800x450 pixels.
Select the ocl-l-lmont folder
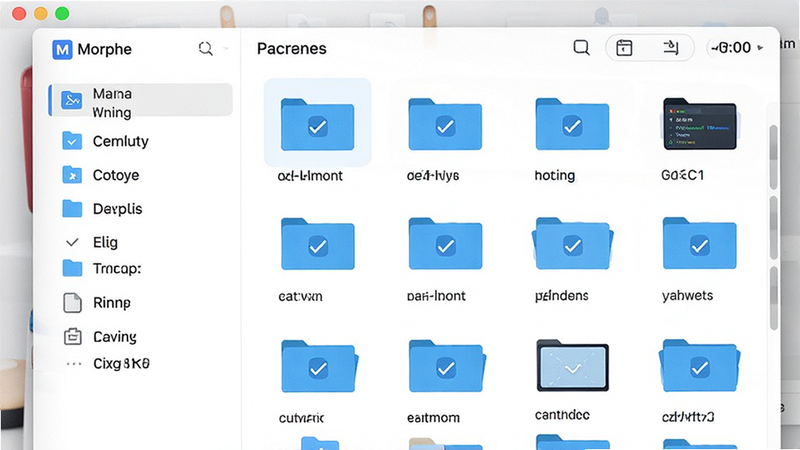point(317,124)
